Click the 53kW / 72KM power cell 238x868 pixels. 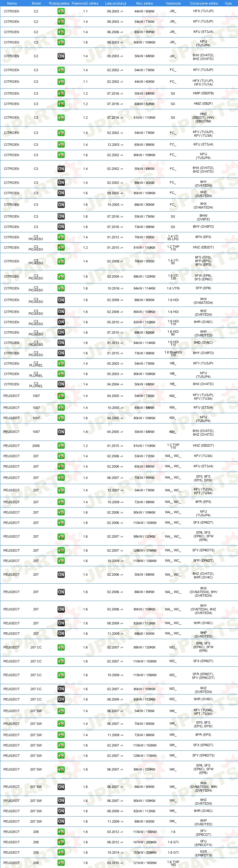[x=145, y=456]
